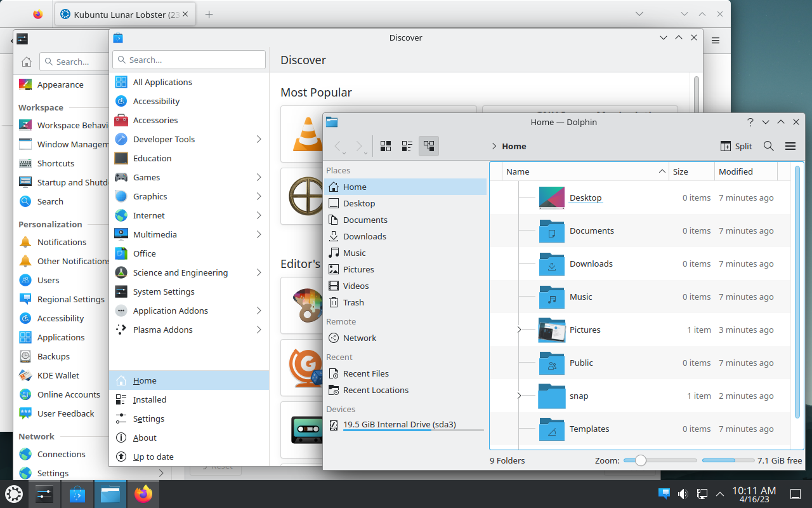Viewport: 812px width, 508px height.
Task: Click the volume icon in system tray
Action: point(683,493)
